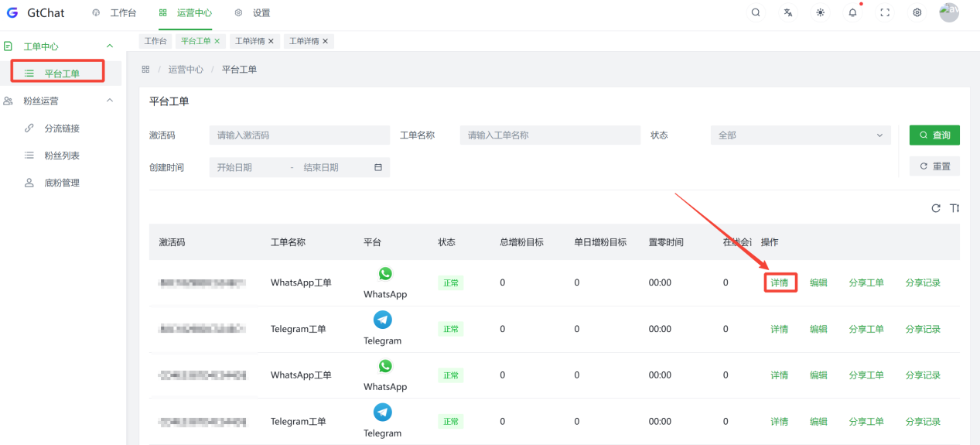Enter fullscreen mode via header icon
Image resolution: width=980 pixels, height=445 pixels.
pyautogui.click(x=885, y=12)
